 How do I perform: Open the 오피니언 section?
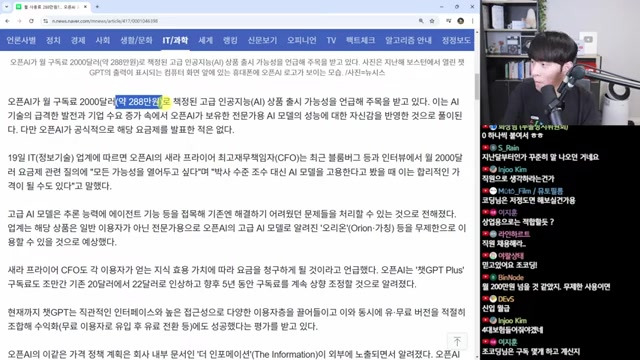(x=302, y=40)
